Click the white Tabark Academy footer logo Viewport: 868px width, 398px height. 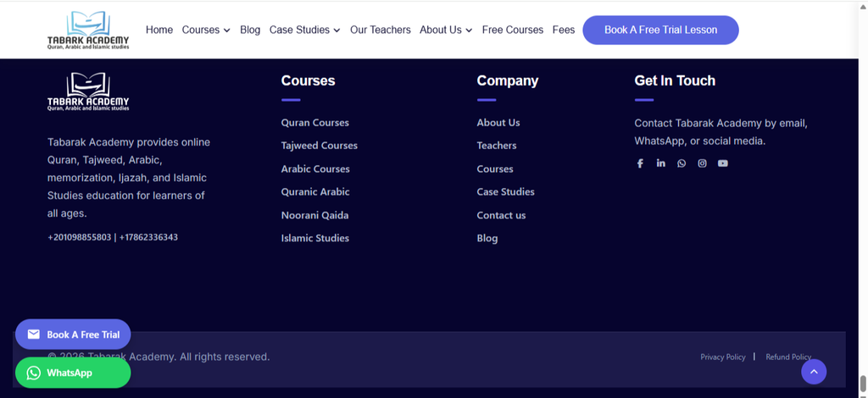coord(88,91)
